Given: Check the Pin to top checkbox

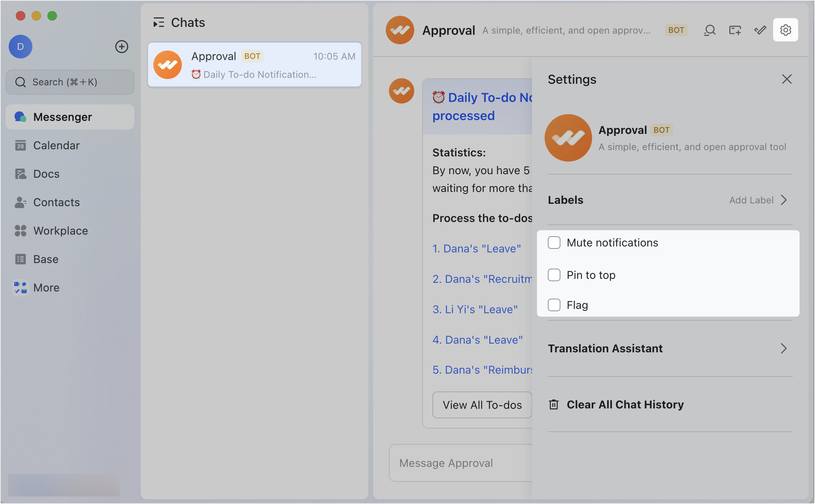Looking at the screenshot, I should [554, 275].
